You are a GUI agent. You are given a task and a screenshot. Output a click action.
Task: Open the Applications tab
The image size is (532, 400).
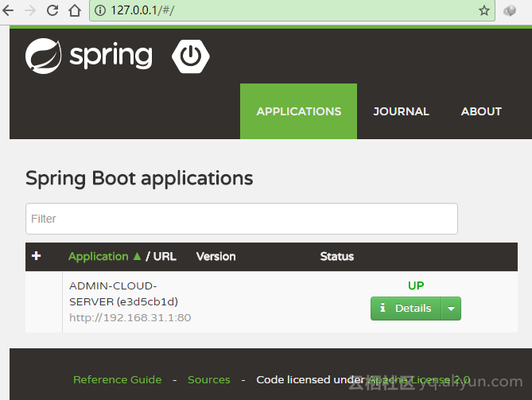[x=298, y=111]
